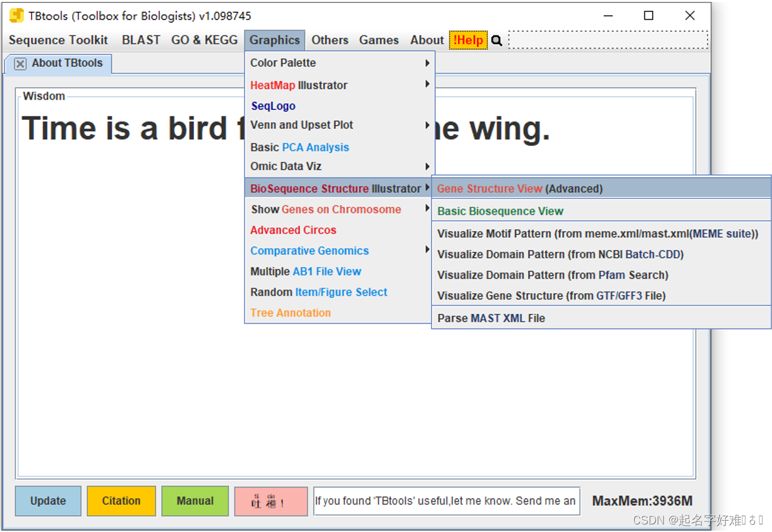Viewport: 772px width, 532px height.
Task: Click the search magnifier icon
Action: coord(497,40)
